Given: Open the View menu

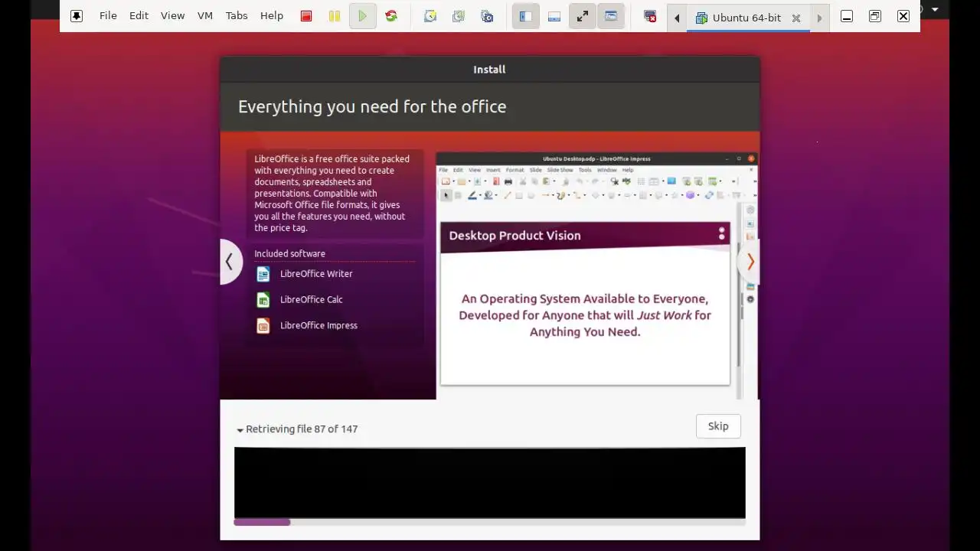Looking at the screenshot, I should point(172,15).
